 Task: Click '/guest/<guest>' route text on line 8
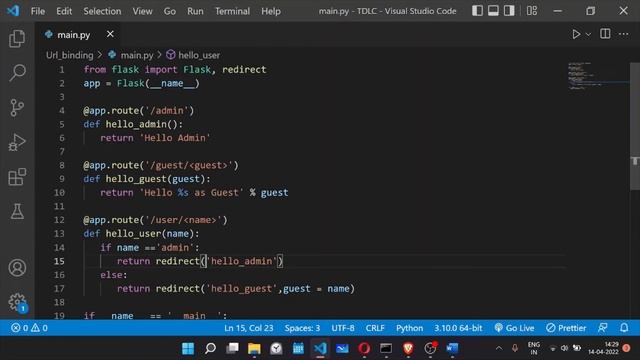pyautogui.click(x=189, y=165)
